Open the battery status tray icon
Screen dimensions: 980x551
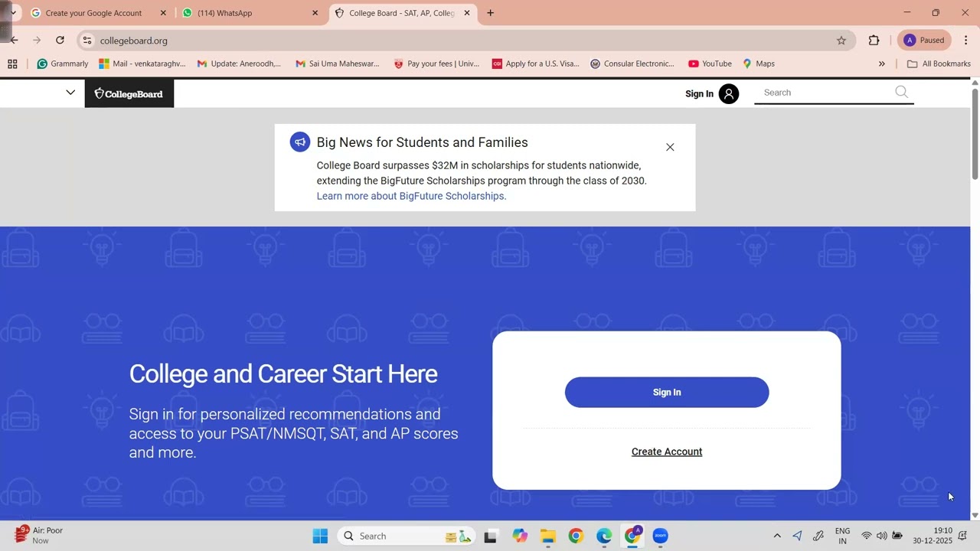pyautogui.click(x=897, y=536)
